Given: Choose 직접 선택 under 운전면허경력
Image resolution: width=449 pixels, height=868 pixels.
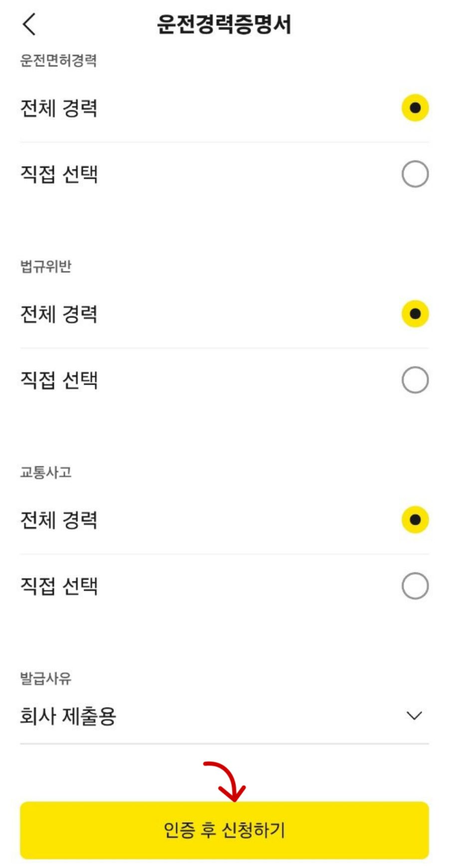Looking at the screenshot, I should pyautogui.click(x=415, y=171).
